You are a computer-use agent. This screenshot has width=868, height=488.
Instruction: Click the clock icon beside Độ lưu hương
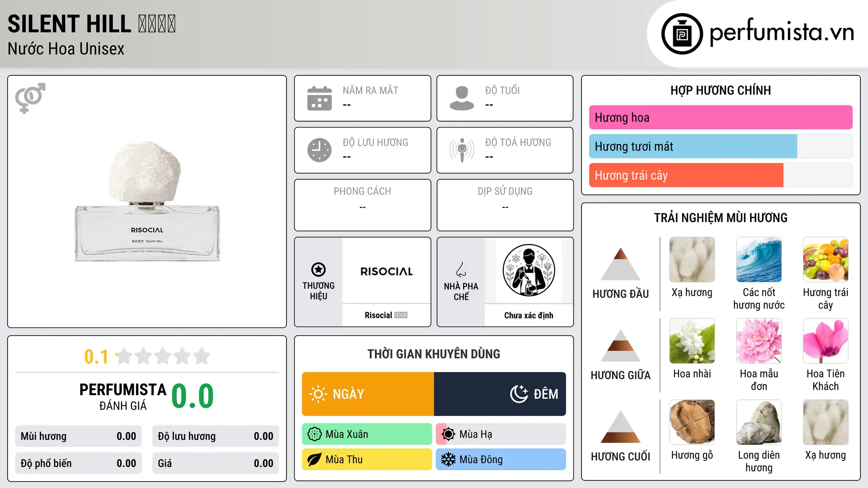tap(320, 150)
